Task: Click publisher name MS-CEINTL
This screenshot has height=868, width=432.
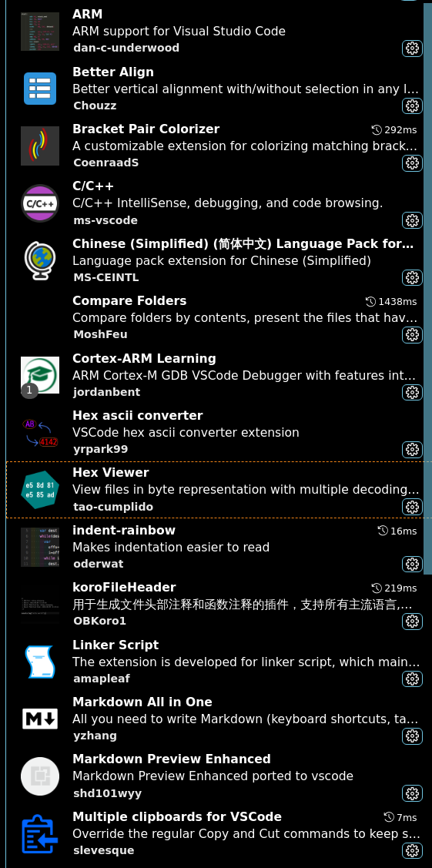Action: pyautogui.click(x=105, y=277)
